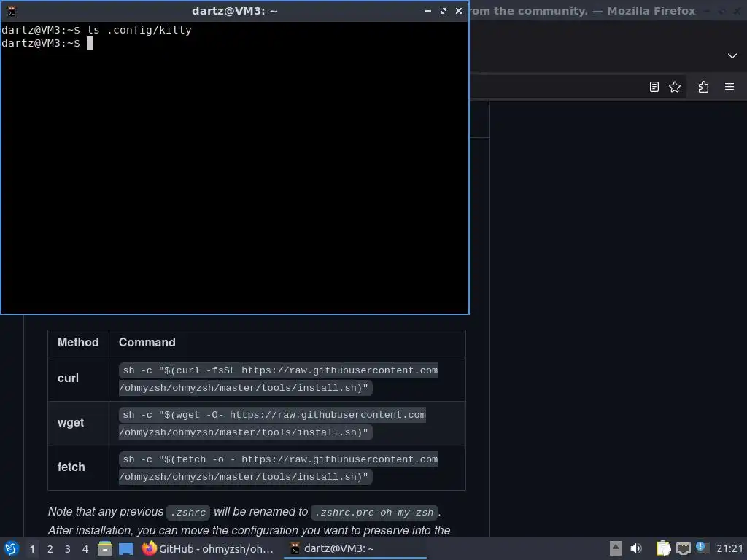Switch to workspace 3 in the pager
This screenshot has height=560, width=747.
click(68, 549)
